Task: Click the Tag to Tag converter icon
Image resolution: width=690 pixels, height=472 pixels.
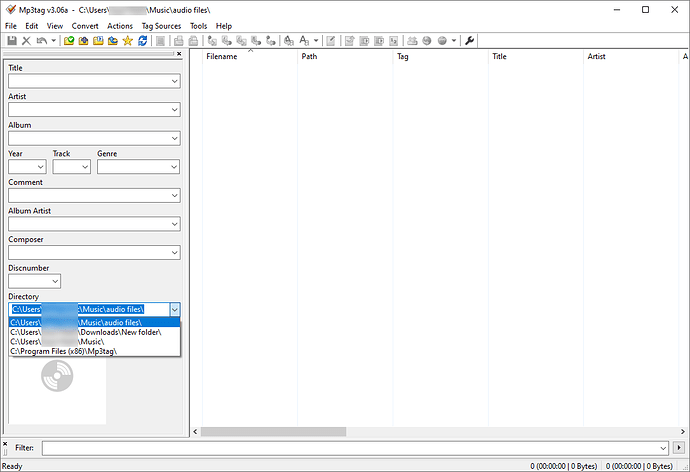Action: tap(271, 41)
